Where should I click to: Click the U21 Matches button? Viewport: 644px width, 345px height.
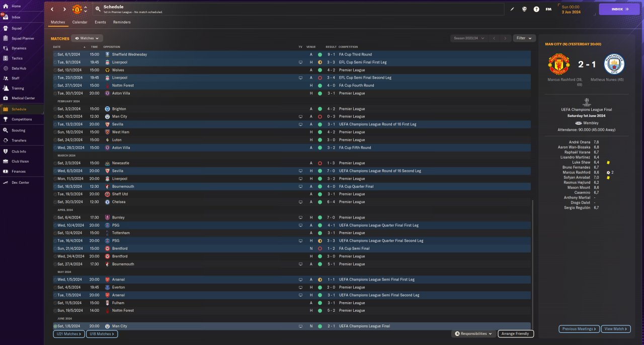click(x=68, y=334)
